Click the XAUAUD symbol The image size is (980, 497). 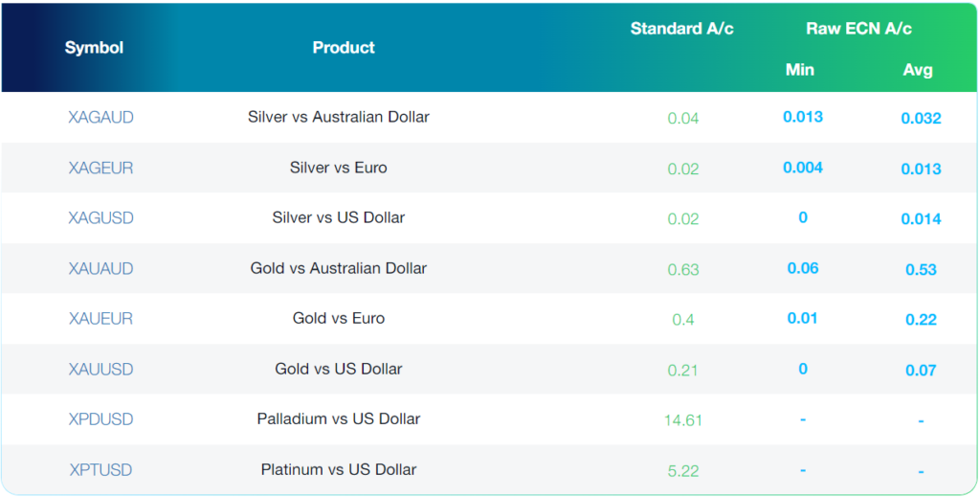coord(100,268)
